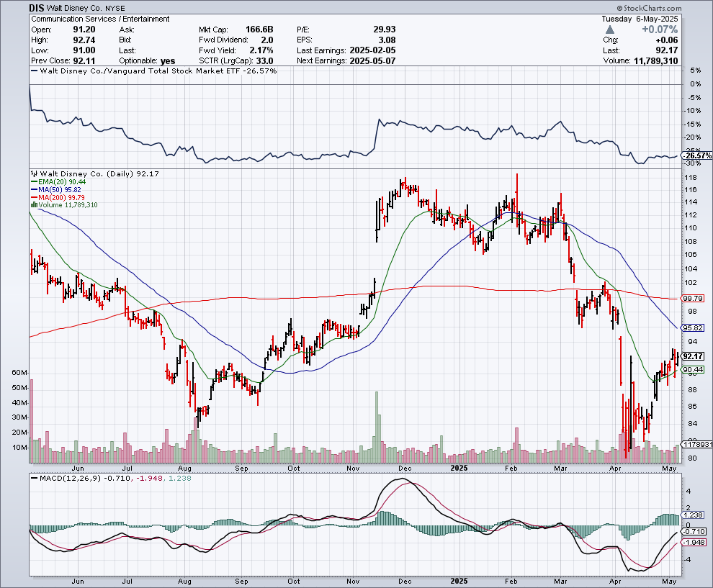Click the Last Earnings date 2025-02-05
This screenshot has height=588, width=713.
[373, 50]
